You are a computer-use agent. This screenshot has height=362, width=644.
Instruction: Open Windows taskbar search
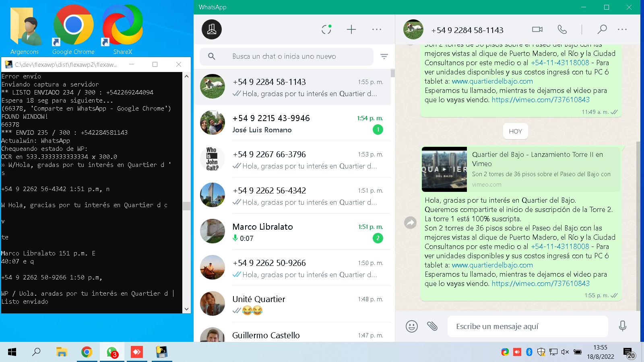(36, 352)
